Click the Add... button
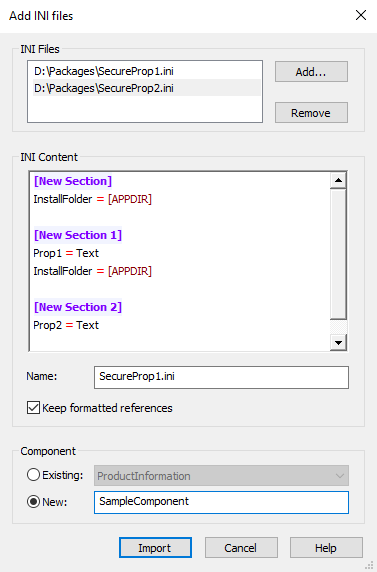This screenshot has width=377, height=572. [x=311, y=72]
